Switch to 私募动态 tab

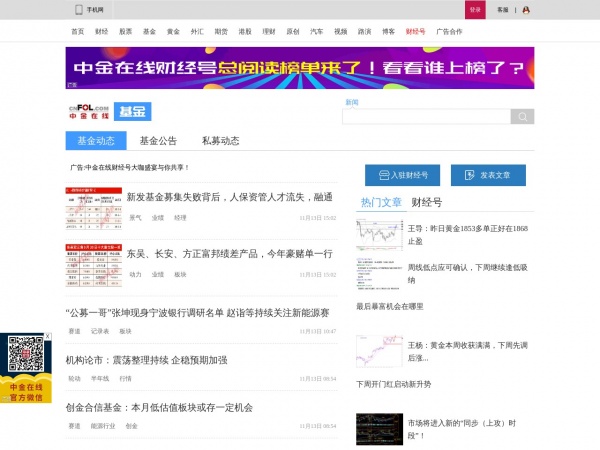tap(221, 141)
